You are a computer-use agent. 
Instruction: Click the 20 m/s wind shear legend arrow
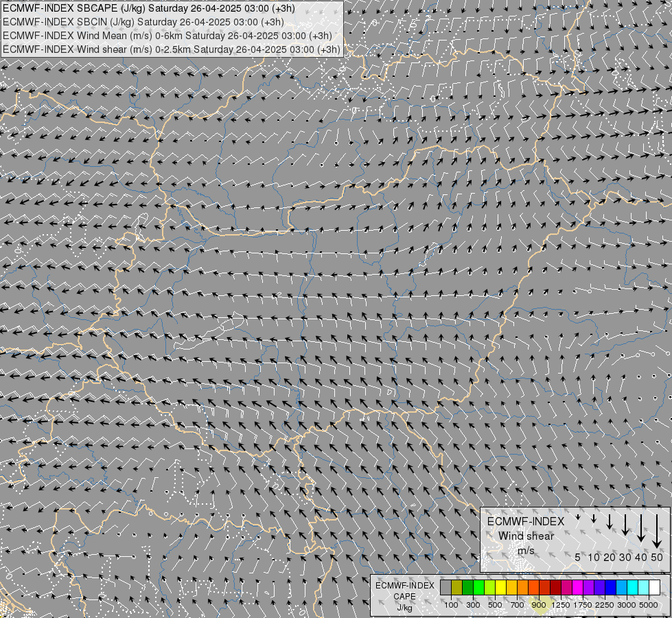(610, 521)
